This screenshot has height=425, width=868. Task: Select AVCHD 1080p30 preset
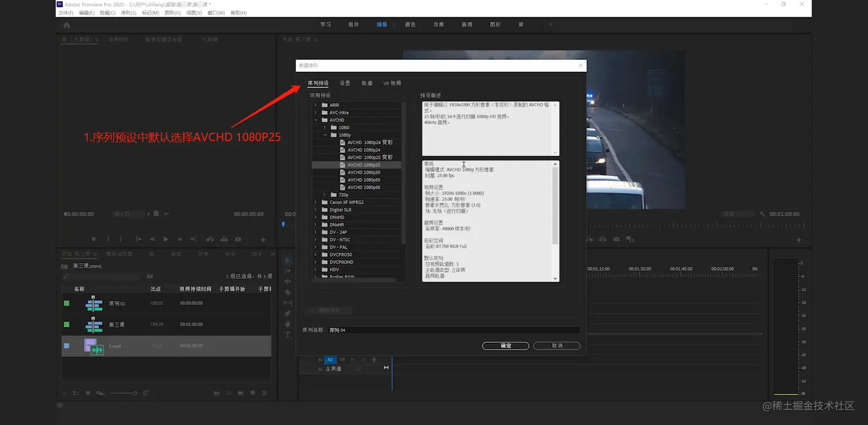pos(364,172)
